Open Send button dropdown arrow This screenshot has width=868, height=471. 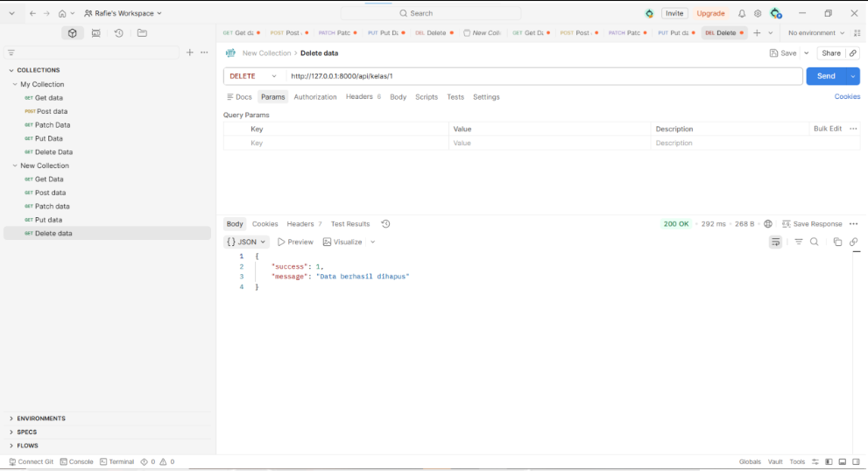853,76
